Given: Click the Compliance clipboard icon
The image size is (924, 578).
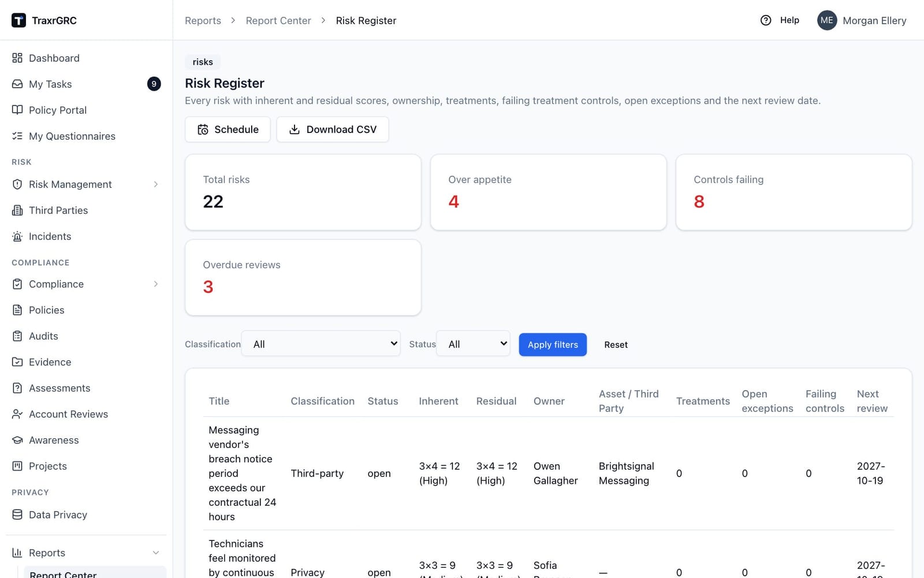Looking at the screenshot, I should [17, 284].
